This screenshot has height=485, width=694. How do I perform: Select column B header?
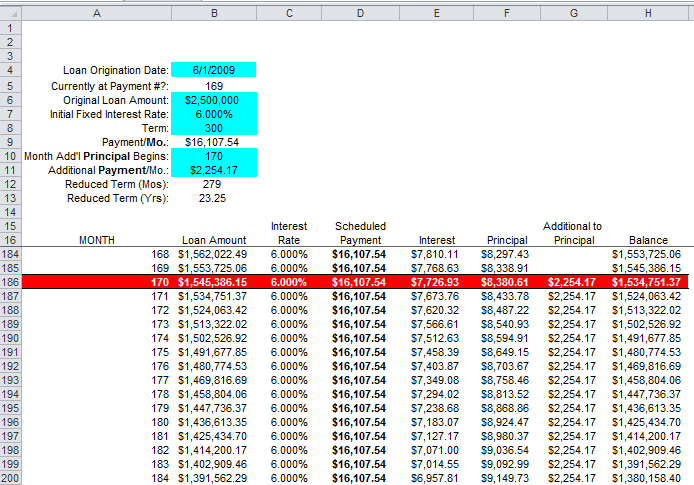point(214,13)
